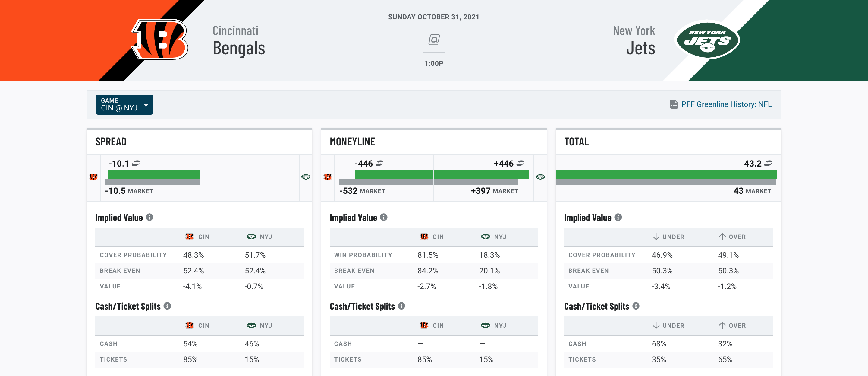This screenshot has width=868, height=376.
Task: Click the SPREAD panel heading
Action: coord(111,142)
